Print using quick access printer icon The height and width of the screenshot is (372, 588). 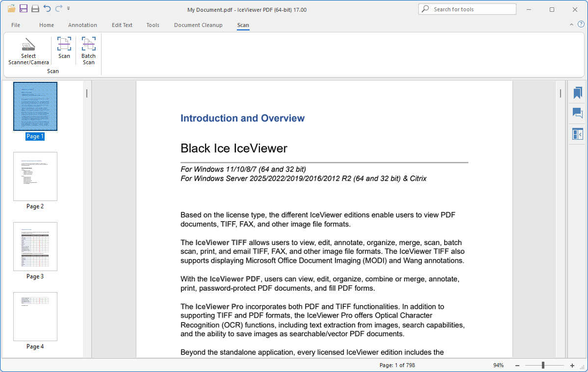point(35,8)
